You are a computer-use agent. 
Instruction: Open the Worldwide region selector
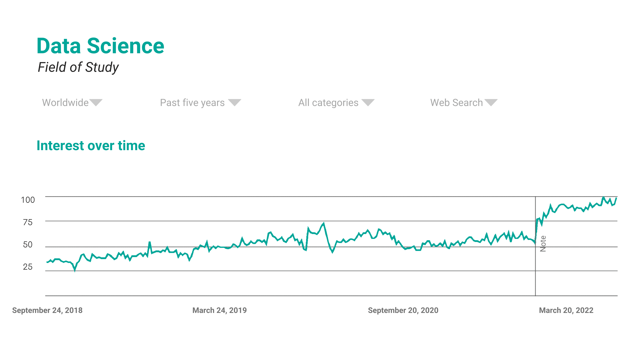(65, 102)
